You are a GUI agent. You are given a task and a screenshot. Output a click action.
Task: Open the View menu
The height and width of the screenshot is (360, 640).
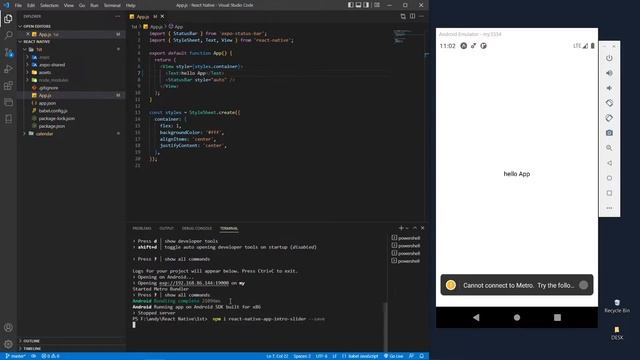pyautogui.click(x=69, y=5)
